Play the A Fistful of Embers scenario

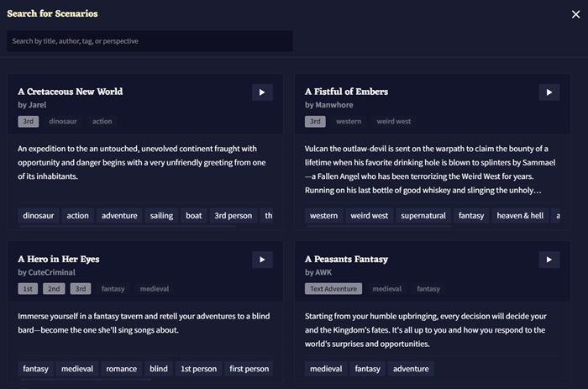[x=549, y=92]
